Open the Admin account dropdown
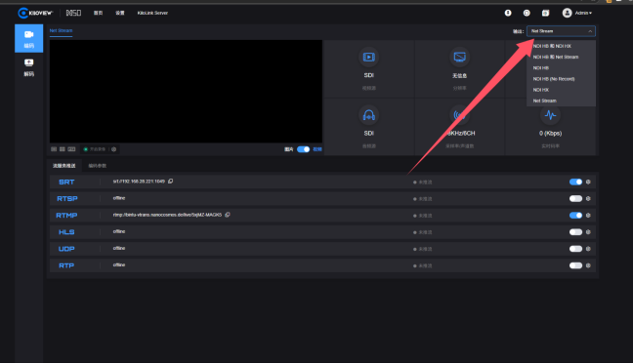The height and width of the screenshot is (364, 633). click(583, 13)
